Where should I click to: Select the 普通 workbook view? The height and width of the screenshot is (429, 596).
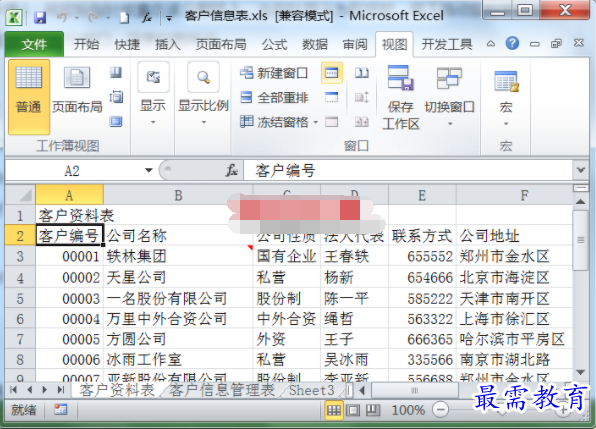[29, 97]
